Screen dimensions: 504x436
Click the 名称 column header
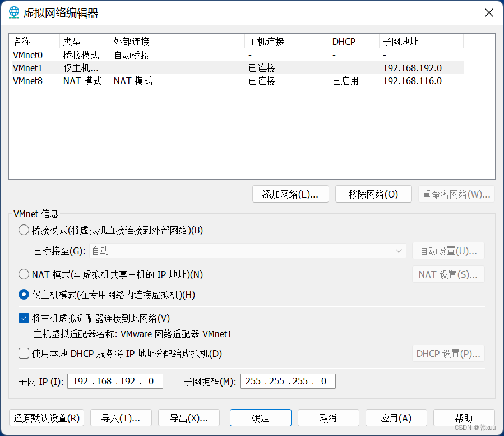click(35, 42)
